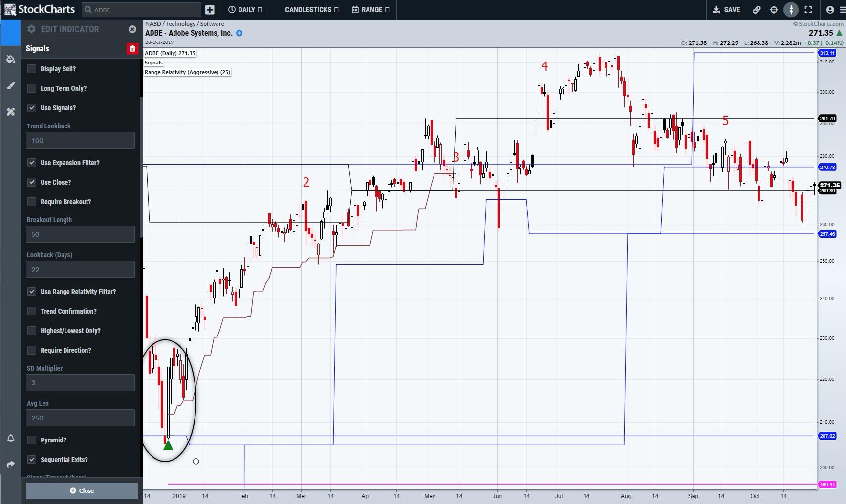The image size is (846, 504).
Task: Uncheck Sequential Exits option
Action: [x=32, y=460]
